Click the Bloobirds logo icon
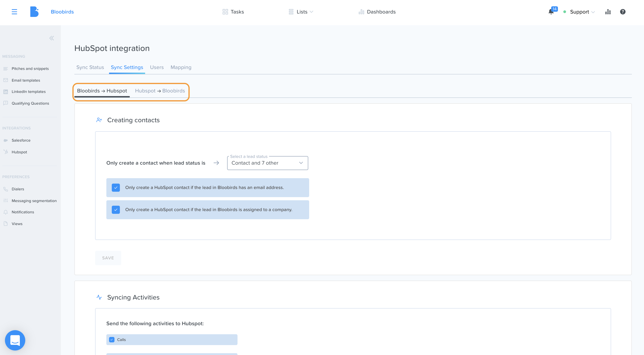This screenshot has height=355, width=644. coord(34,12)
